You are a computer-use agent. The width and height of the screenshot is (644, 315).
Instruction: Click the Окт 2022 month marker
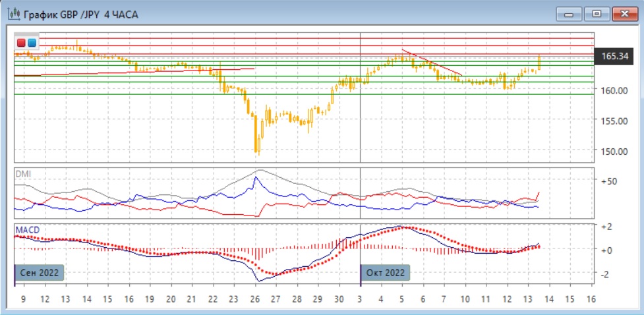click(386, 272)
